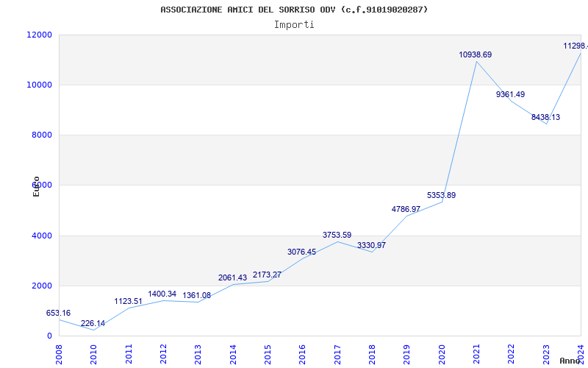
Task: Select the 3330.97 data label
Action: pos(371,246)
